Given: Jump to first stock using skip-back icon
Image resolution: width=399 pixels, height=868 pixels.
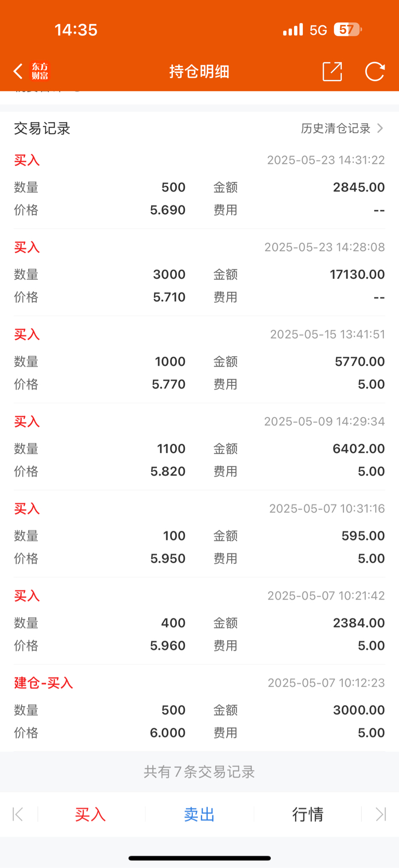Looking at the screenshot, I should pyautogui.click(x=18, y=814).
